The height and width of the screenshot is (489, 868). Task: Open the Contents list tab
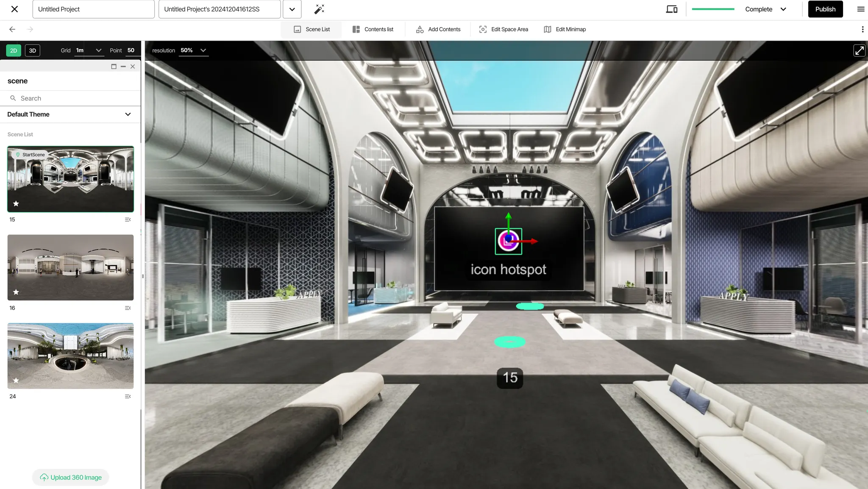click(x=373, y=29)
